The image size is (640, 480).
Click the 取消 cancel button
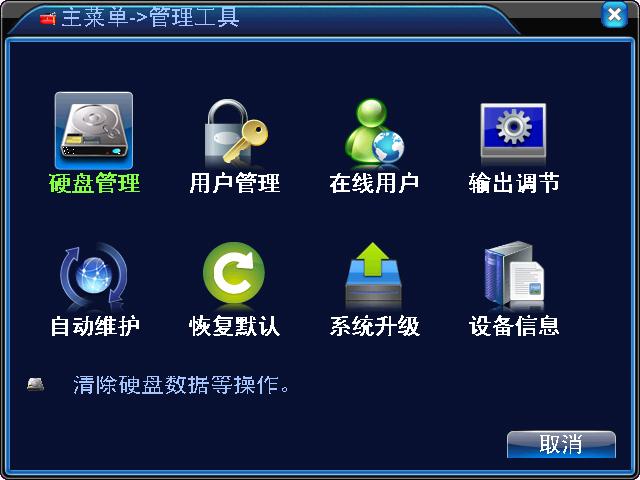point(561,444)
